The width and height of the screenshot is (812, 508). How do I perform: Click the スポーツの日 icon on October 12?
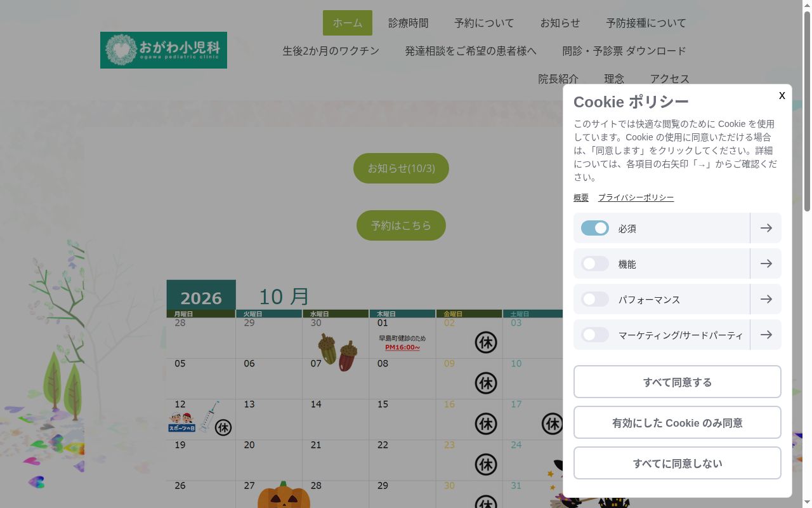pyautogui.click(x=181, y=423)
